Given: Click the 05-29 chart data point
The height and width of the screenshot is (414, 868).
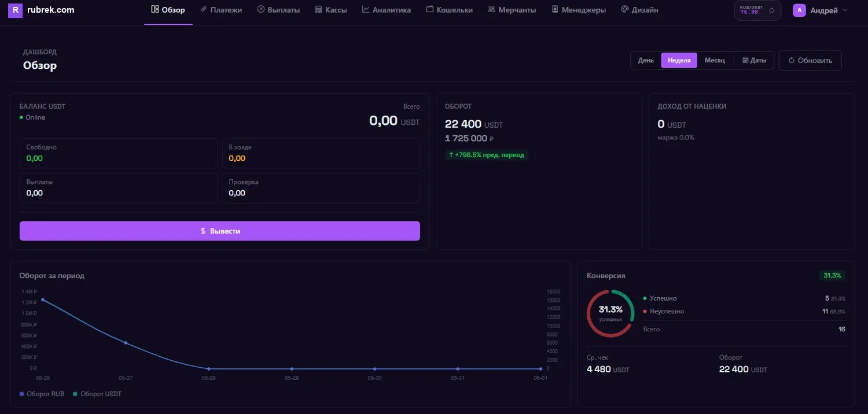Looking at the screenshot, I should point(292,368).
